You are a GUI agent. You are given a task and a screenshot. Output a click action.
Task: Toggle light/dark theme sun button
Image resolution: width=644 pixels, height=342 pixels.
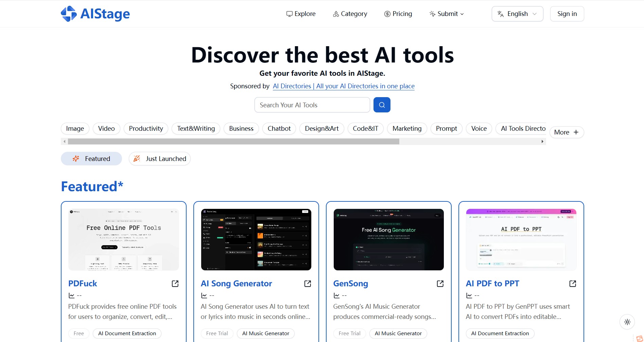[x=627, y=322]
